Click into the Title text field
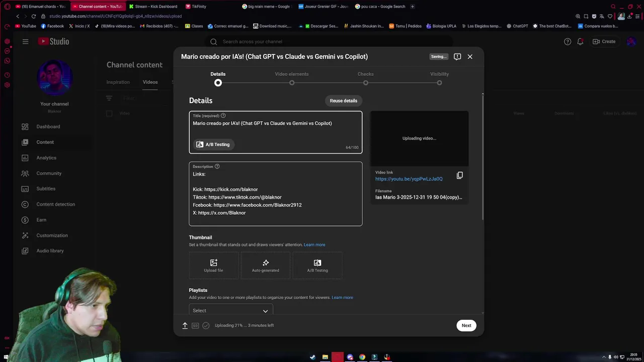 (276, 132)
